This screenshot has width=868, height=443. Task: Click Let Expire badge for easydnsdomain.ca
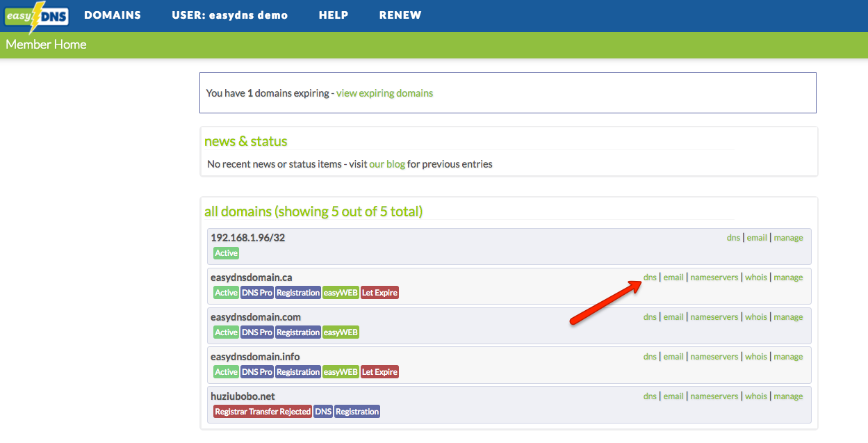click(379, 293)
